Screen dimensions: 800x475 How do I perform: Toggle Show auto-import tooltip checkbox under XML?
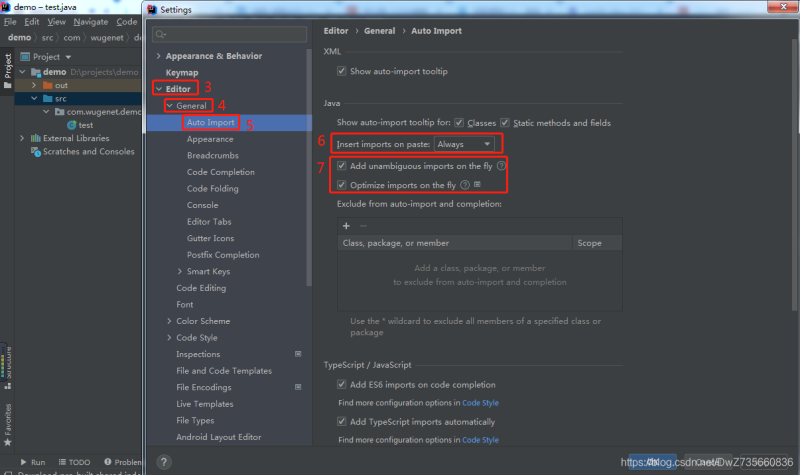click(342, 71)
